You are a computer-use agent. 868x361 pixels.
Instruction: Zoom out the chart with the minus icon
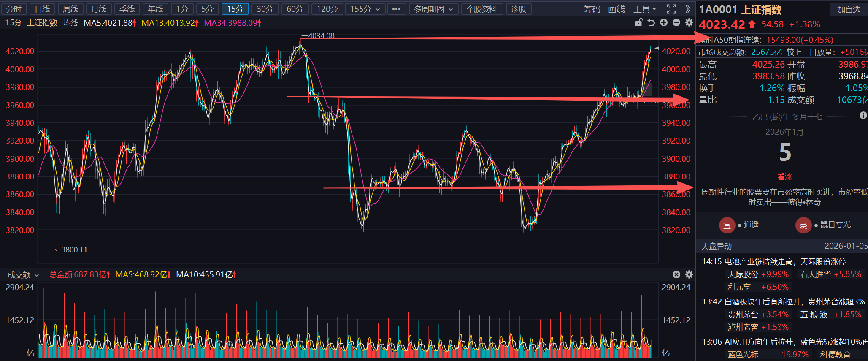(x=676, y=23)
